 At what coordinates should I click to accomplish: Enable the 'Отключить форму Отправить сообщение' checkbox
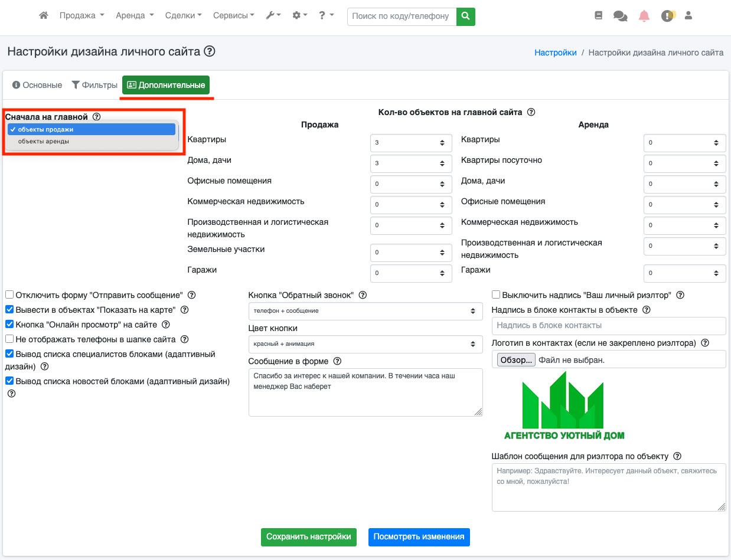(x=9, y=294)
